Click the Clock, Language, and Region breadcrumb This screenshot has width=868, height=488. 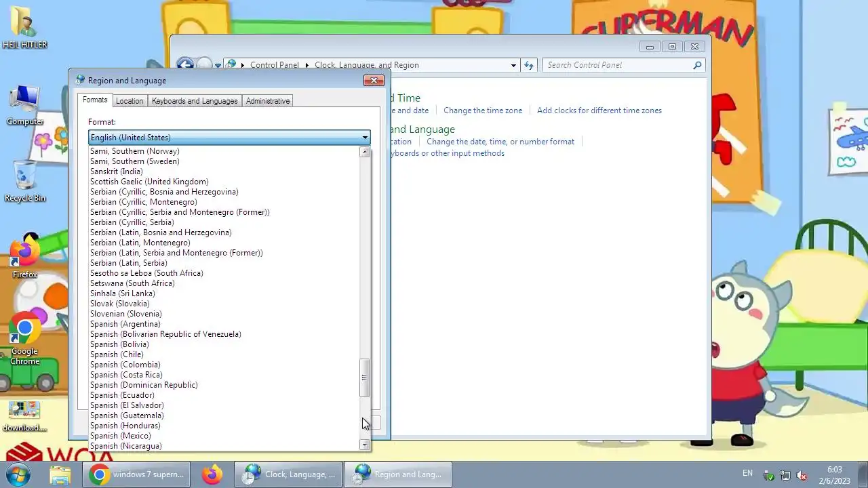click(x=367, y=65)
